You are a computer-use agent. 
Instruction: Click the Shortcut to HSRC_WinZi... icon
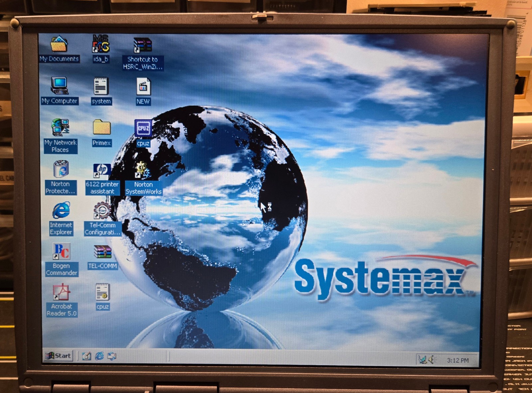click(143, 45)
